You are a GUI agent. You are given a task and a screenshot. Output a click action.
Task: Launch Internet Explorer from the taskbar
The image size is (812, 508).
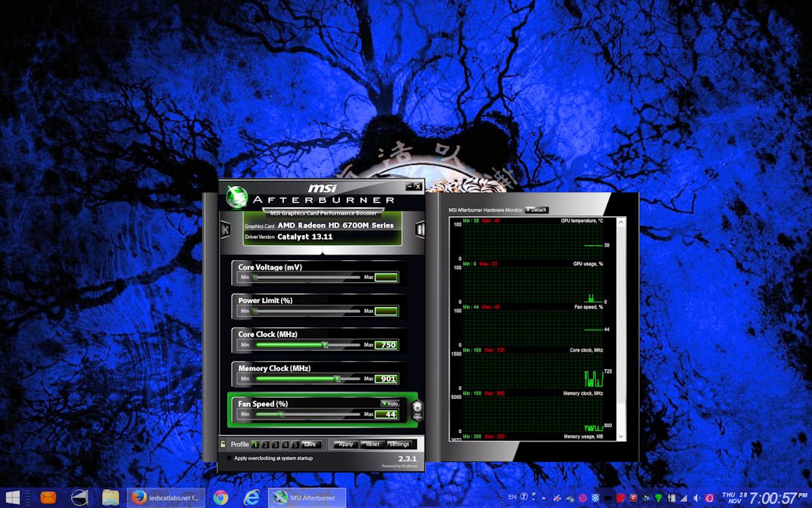[x=252, y=497]
